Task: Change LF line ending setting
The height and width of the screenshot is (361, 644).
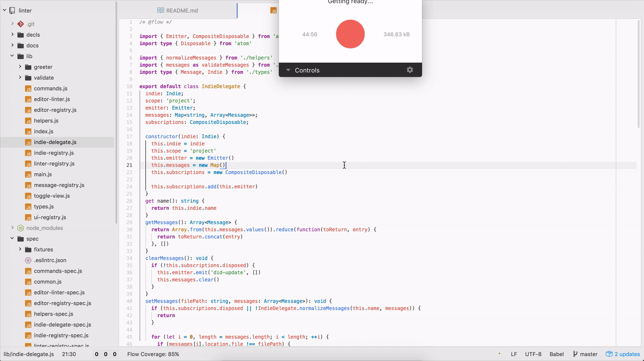Action: 513,354
